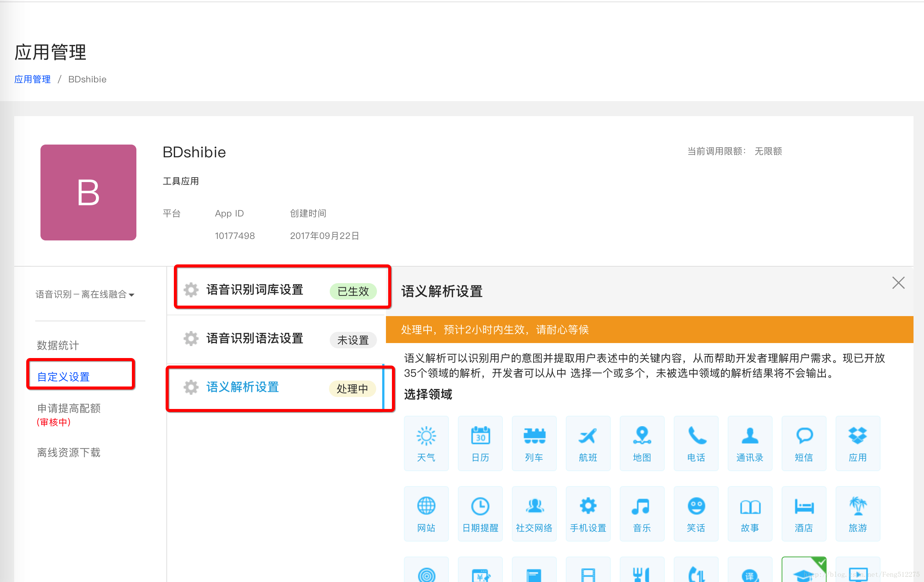
Task: Select the fork and knife restaurant icon
Action: (x=642, y=570)
